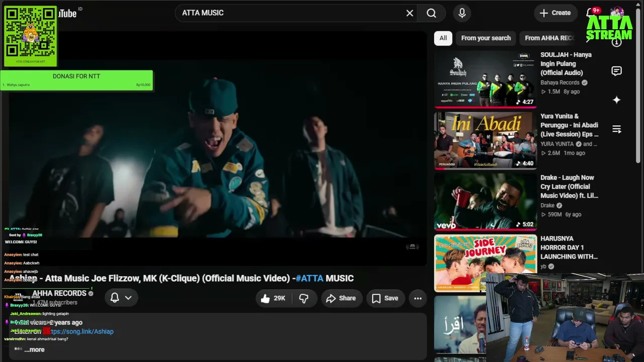The image size is (644, 362).
Task: Open the SOULJAH Hanya Ingin Pulang thumbnail
Action: point(486,79)
